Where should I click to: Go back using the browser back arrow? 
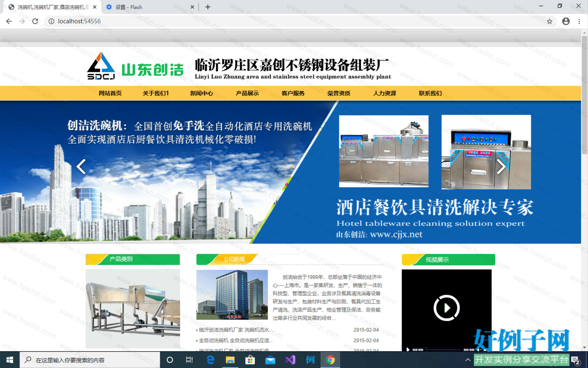(x=9, y=21)
